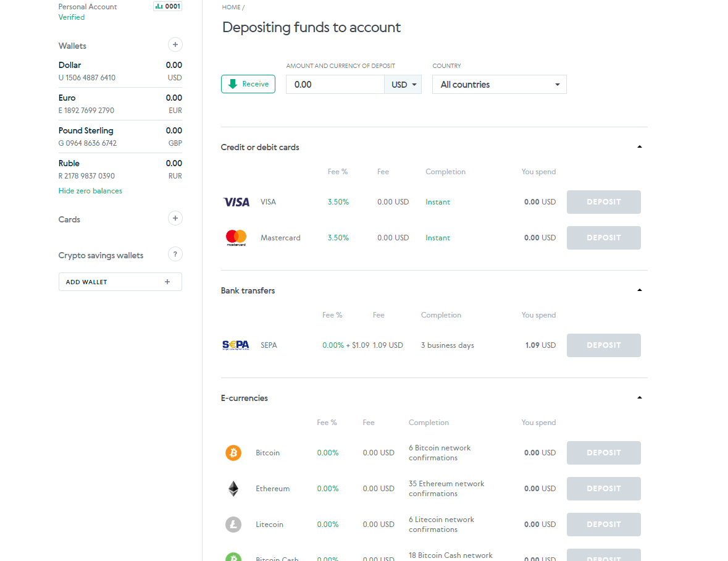Collapse the Bank transfers section

(x=639, y=290)
